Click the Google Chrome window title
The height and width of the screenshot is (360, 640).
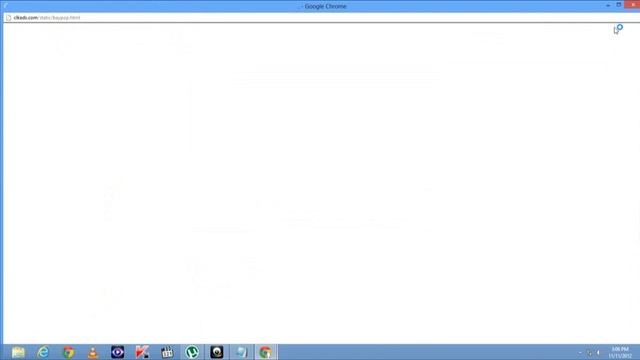pyautogui.click(x=325, y=6)
